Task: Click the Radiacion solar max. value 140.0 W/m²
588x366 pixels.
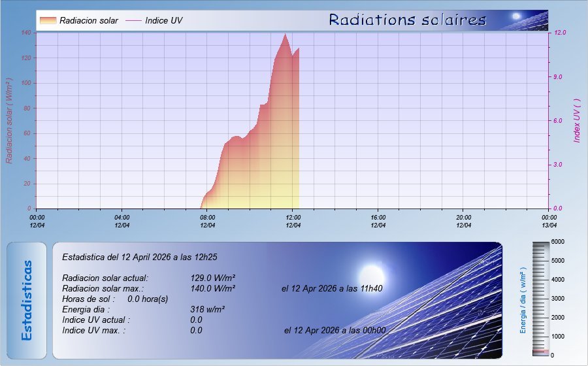Action: pos(212,288)
